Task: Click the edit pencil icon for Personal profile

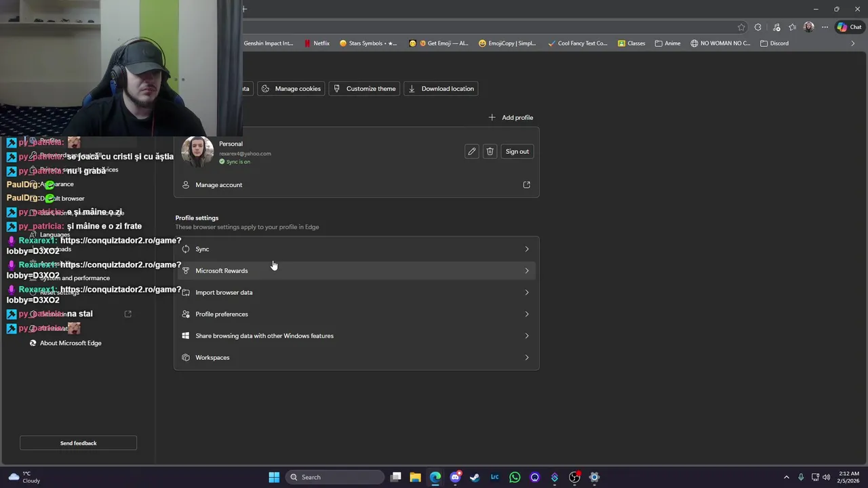Action: 472,151
